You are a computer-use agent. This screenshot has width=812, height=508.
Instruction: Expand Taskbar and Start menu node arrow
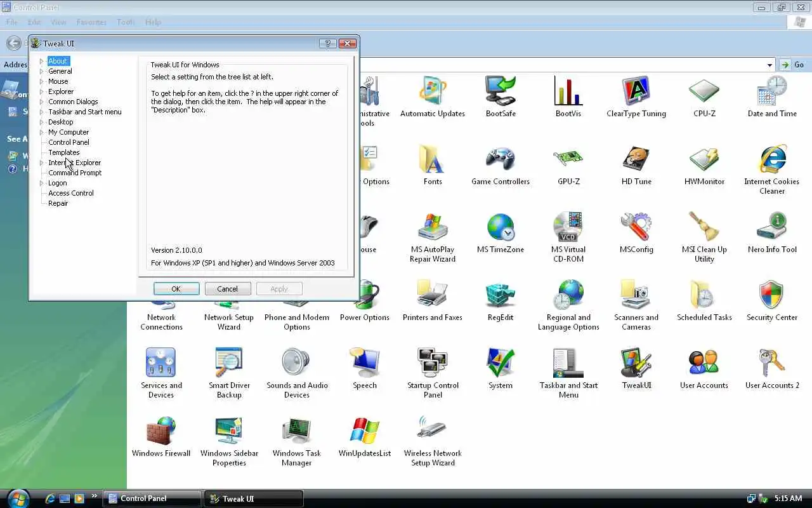tap(42, 112)
